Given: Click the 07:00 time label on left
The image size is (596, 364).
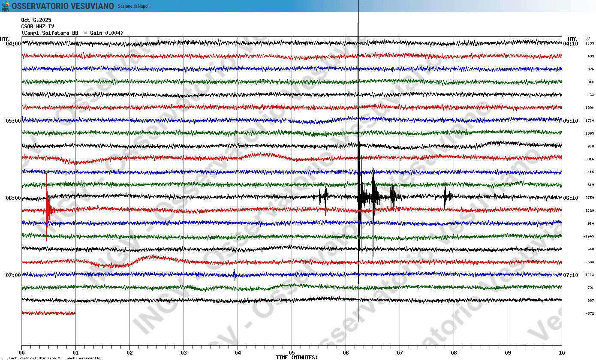Looking at the screenshot, I should 13,275.
